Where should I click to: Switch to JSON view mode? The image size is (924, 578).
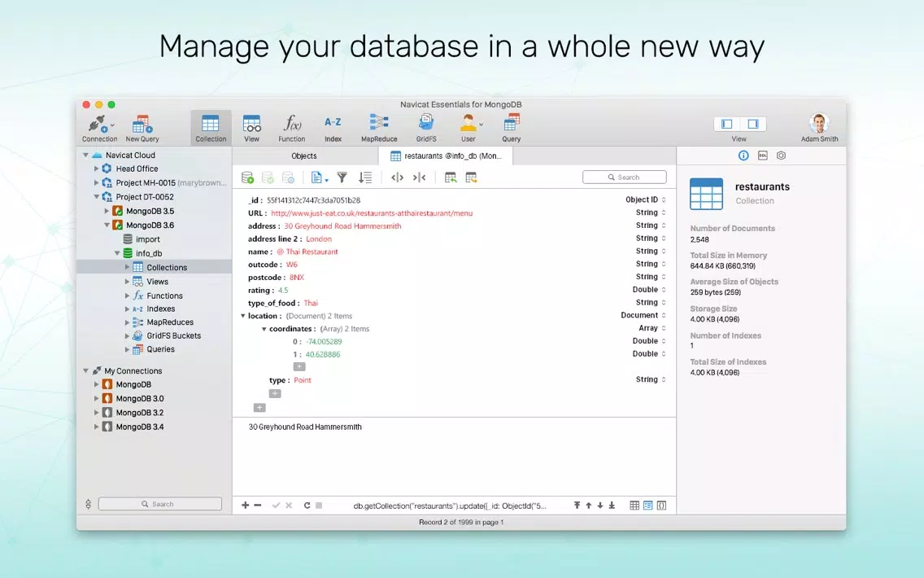point(662,506)
